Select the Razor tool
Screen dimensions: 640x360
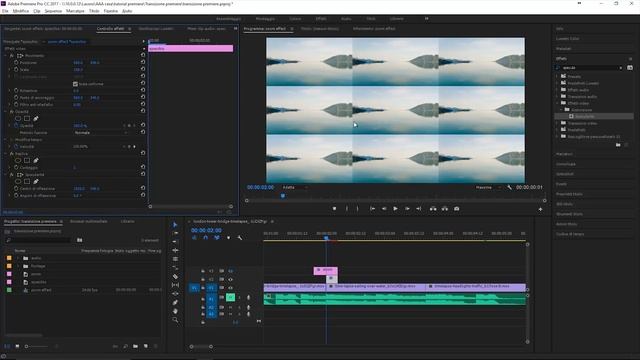tap(175, 276)
